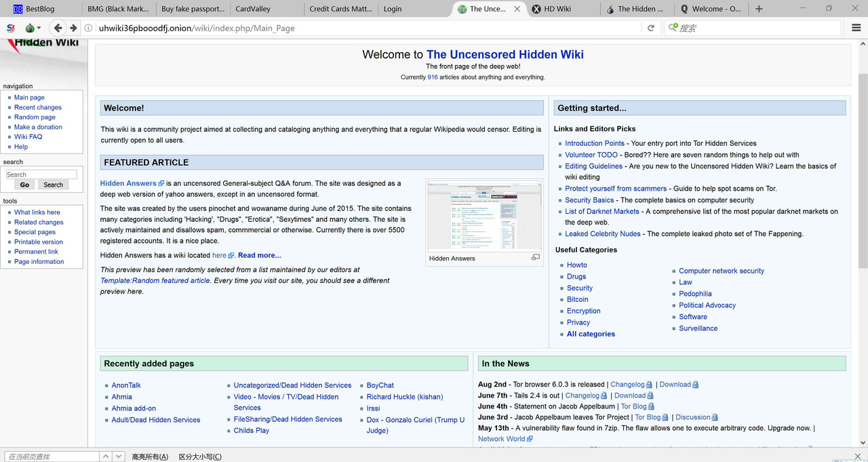Click the external link icon after Hidden Answers

pyautogui.click(x=161, y=183)
